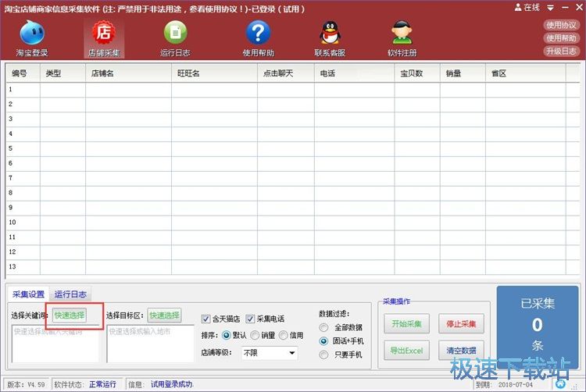Click 快速选择 next to 选择关键词
The width and height of the screenshot is (586, 392).
pyautogui.click(x=70, y=315)
